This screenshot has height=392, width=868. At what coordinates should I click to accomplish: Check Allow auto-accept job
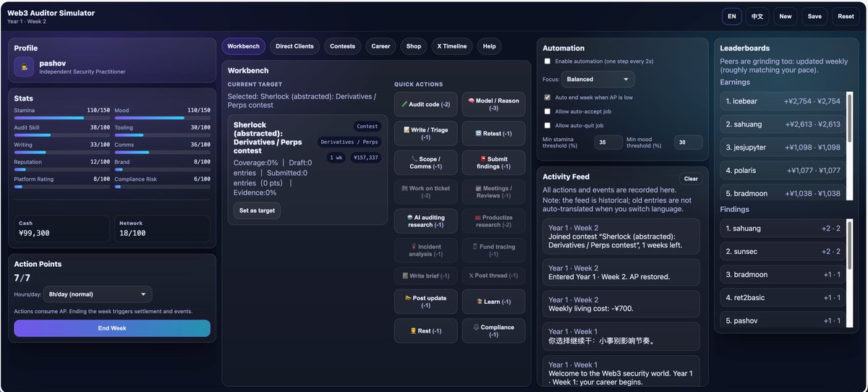tap(548, 111)
